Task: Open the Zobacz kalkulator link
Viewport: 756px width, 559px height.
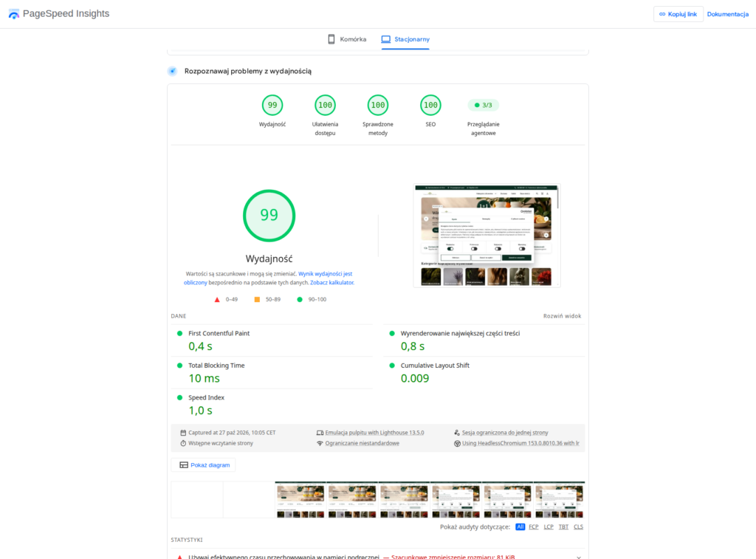Action: point(331,283)
